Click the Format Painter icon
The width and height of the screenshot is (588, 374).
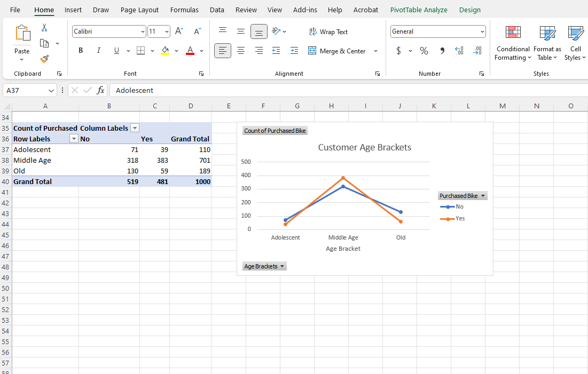click(45, 59)
